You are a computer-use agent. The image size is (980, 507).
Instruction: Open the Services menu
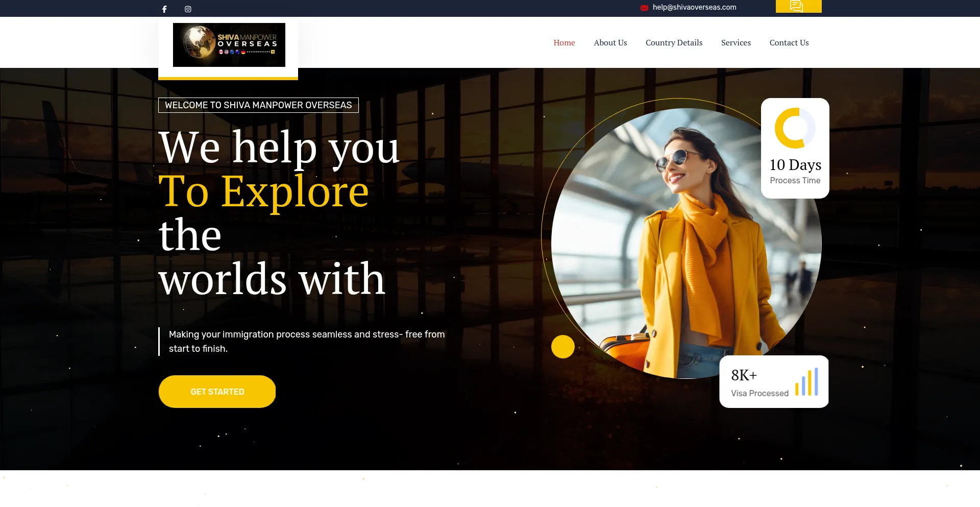coord(736,43)
